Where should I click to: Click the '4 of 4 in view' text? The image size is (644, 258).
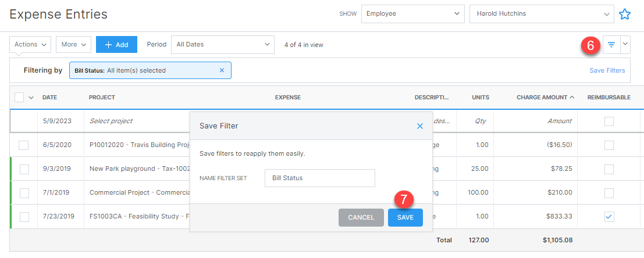[x=304, y=45]
